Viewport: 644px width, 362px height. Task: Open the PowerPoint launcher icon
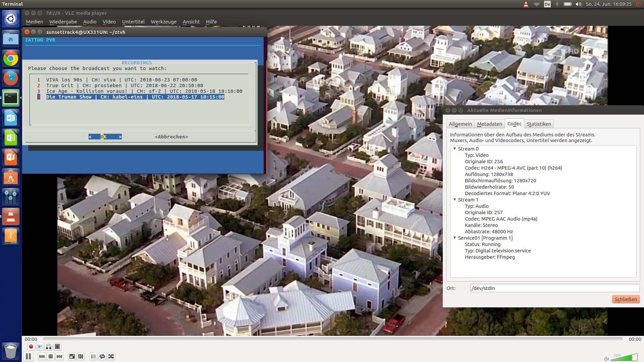[x=11, y=157]
